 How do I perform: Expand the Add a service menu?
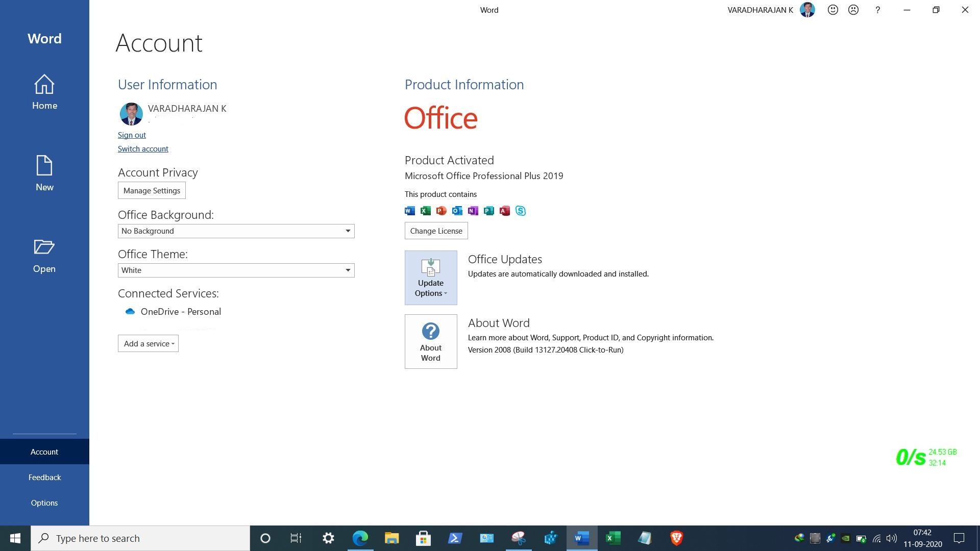click(148, 344)
